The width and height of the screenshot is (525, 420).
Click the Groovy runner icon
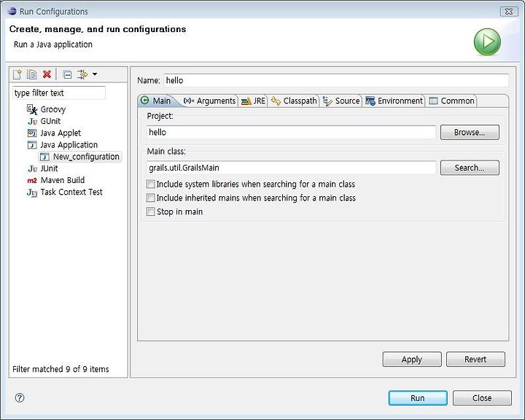tap(32, 109)
